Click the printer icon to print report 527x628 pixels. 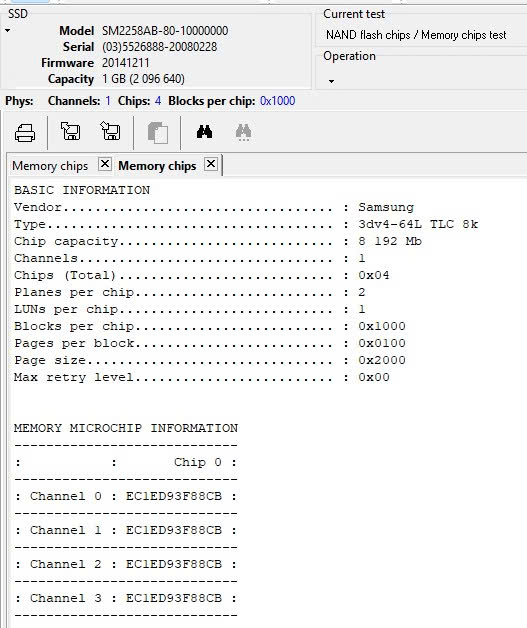pyautogui.click(x=25, y=133)
